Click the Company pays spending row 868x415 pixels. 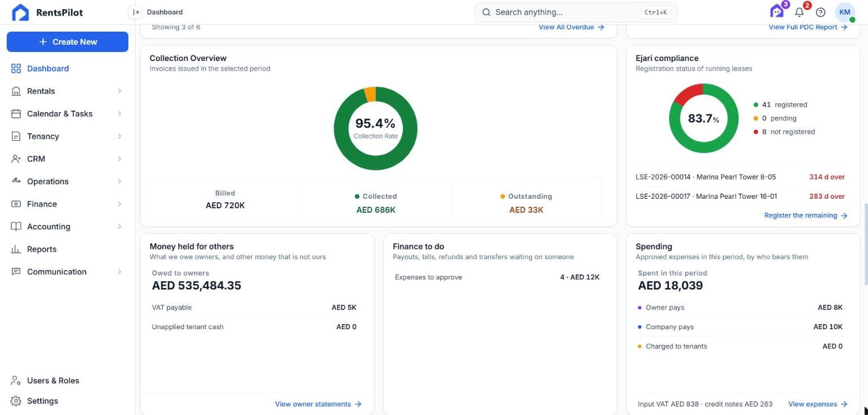click(740, 327)
